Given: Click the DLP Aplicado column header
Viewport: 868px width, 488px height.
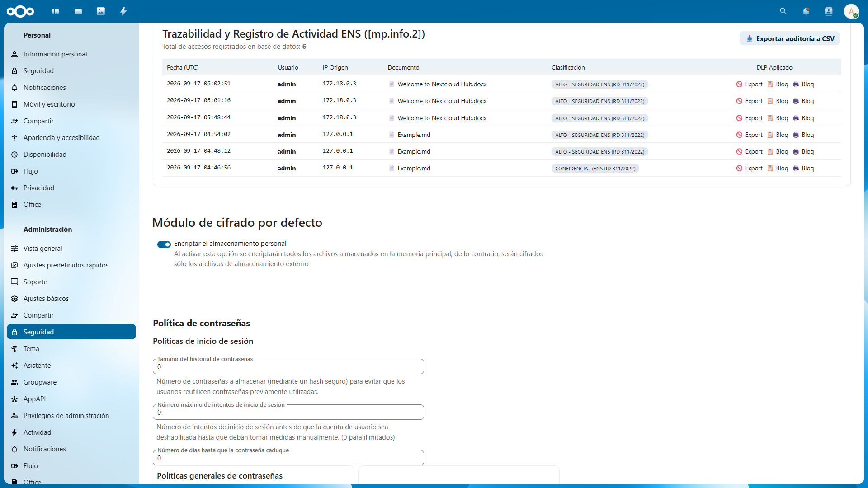Looking at the screenshot, I should pos(774,68).
